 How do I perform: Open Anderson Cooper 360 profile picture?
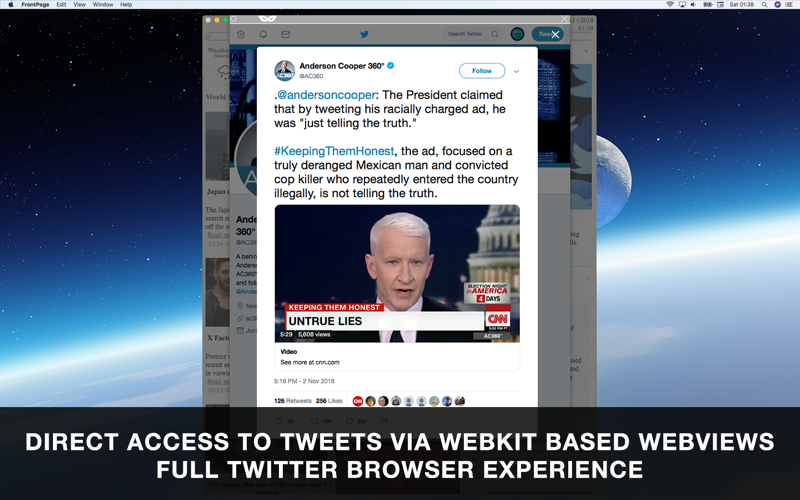(x=285, y=70)
